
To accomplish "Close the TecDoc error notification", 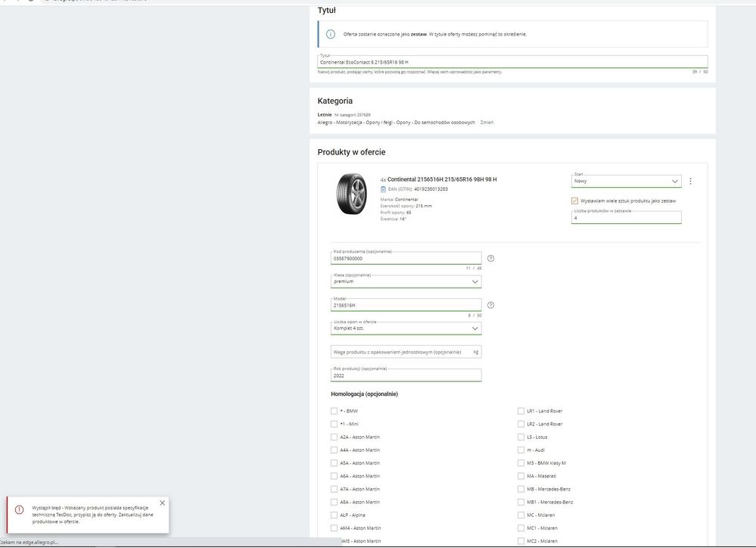I will (x=162, y=503).
